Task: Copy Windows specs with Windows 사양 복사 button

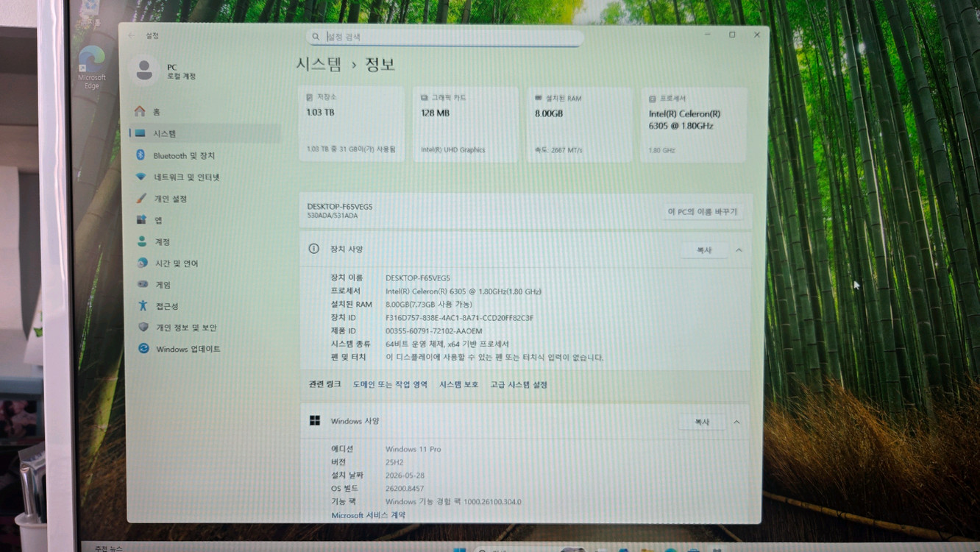Action: click(703, 422)
